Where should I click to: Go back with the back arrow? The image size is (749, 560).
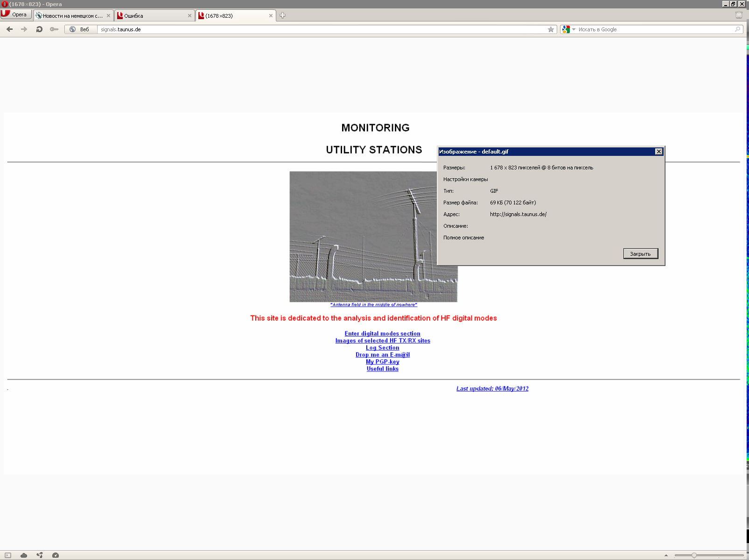point(9,29)
